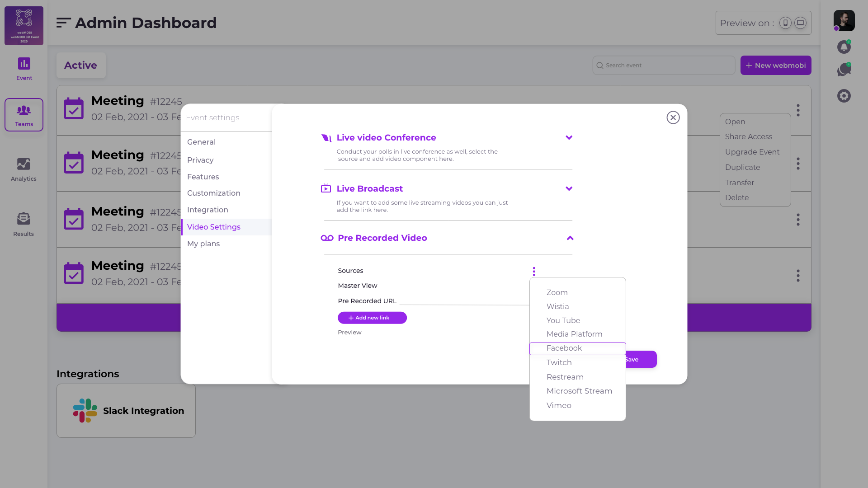Open the chat messages icon
The height and width of the screenshot is (488, 868).
point(844,70)
